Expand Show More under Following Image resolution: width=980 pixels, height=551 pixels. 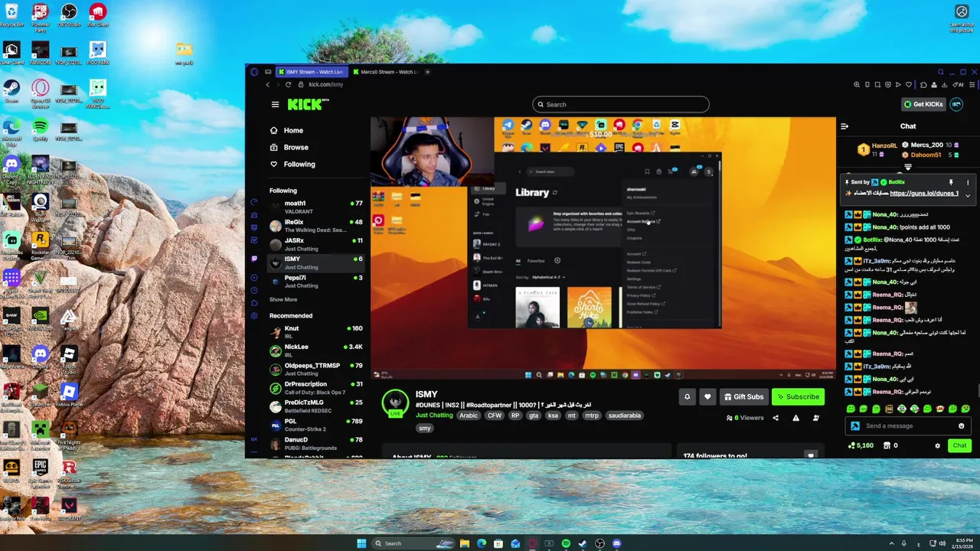click(283, 299)
